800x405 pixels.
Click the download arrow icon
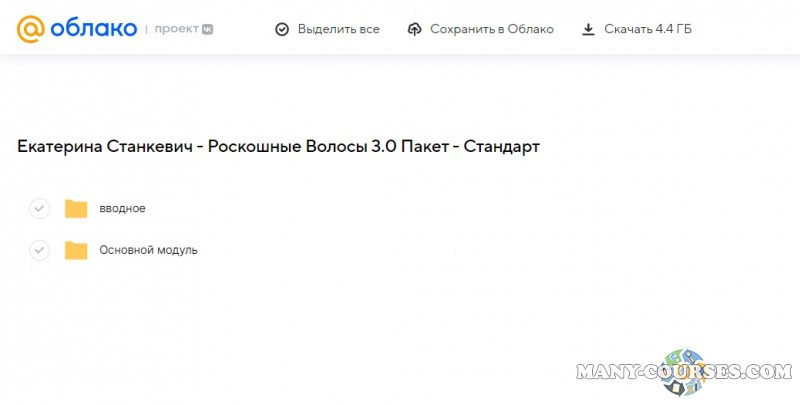coord(588,29)
